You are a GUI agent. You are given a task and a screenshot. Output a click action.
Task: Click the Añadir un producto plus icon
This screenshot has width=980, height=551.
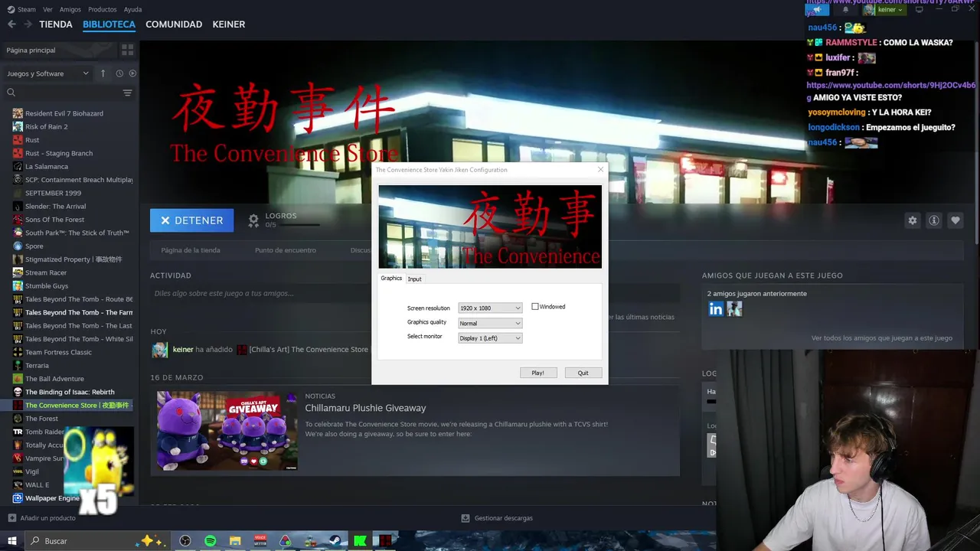pos(11,518)
